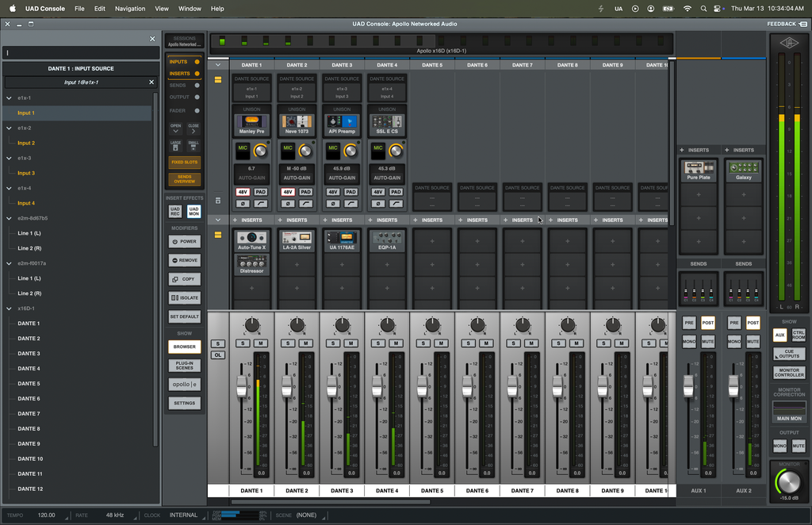Open the macOS Spotlight search icon

(x=703, y=8)
